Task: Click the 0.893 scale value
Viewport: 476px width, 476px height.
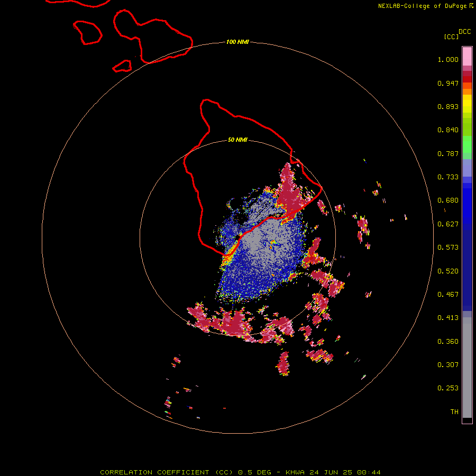Action: [448, 106]
